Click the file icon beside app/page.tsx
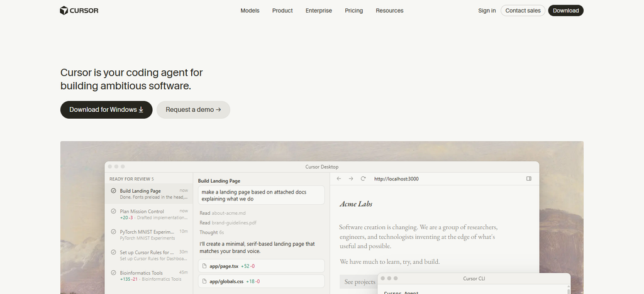 coord(204,266)
